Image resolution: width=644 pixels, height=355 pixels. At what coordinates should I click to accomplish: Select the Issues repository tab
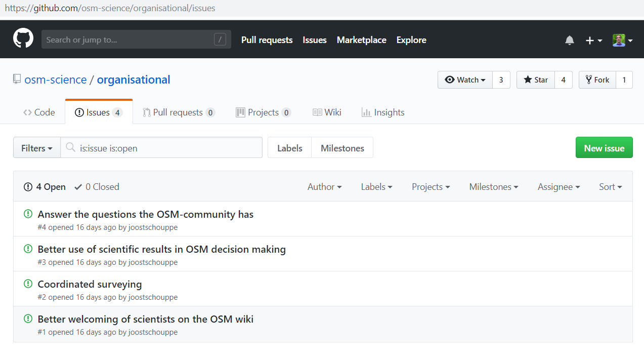point(99,112)
